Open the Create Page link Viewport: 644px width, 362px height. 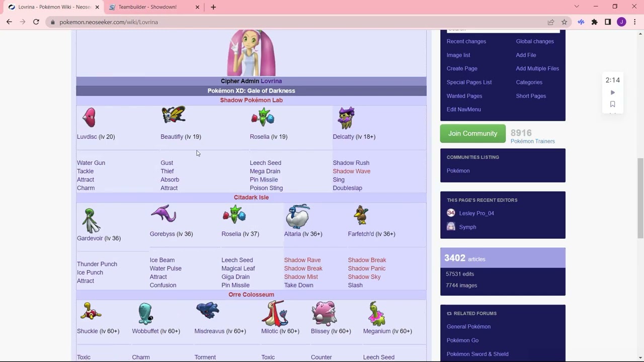tap(462, 68)
